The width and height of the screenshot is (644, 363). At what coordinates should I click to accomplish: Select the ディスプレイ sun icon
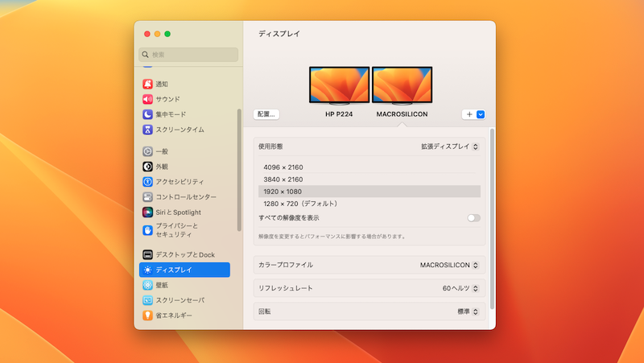click(x=147, y=270)
